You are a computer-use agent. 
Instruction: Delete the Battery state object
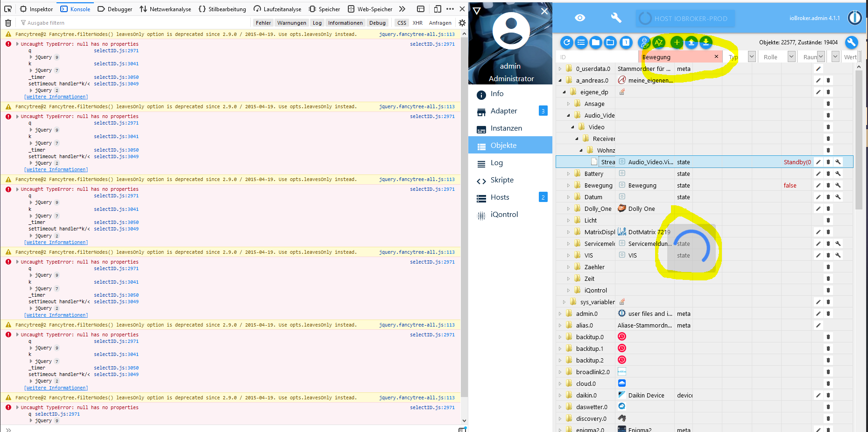pyautogui.click(x=828, y=174)
